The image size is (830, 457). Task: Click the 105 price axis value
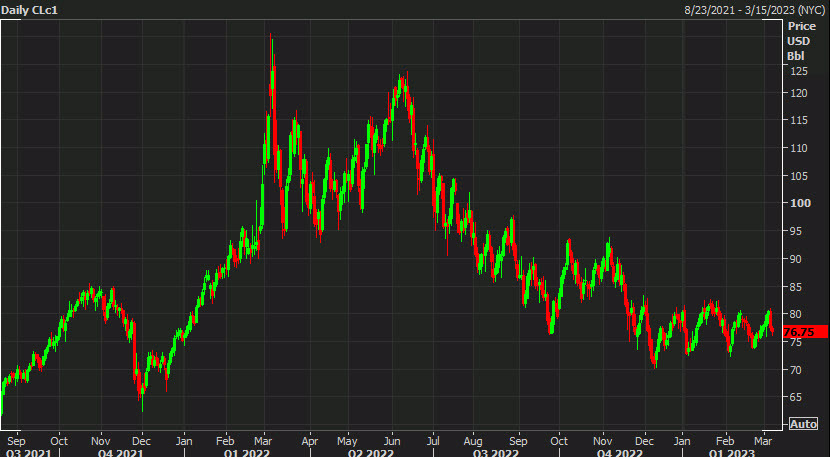pos(797,176)
